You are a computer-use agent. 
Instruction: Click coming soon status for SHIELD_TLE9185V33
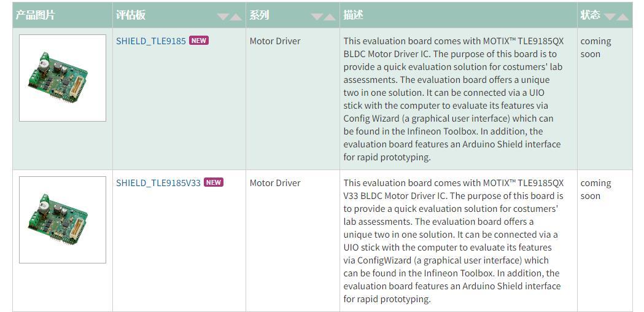[596, 189]
